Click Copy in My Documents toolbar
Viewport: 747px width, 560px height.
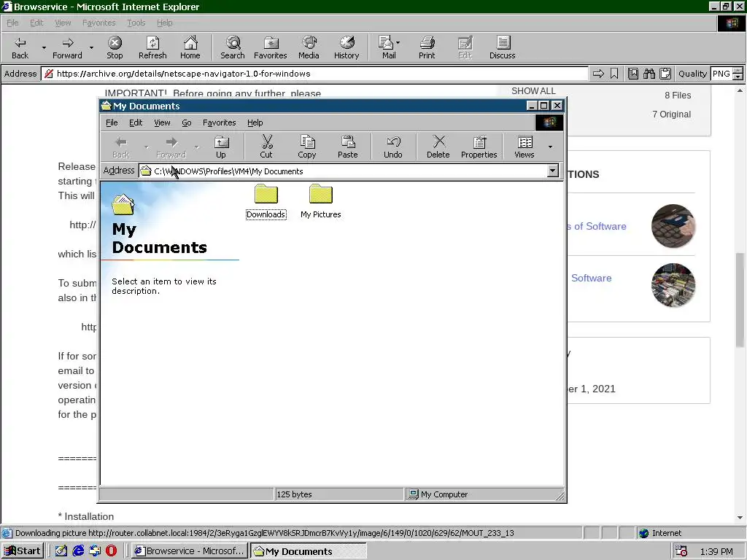tap(307, 147)
